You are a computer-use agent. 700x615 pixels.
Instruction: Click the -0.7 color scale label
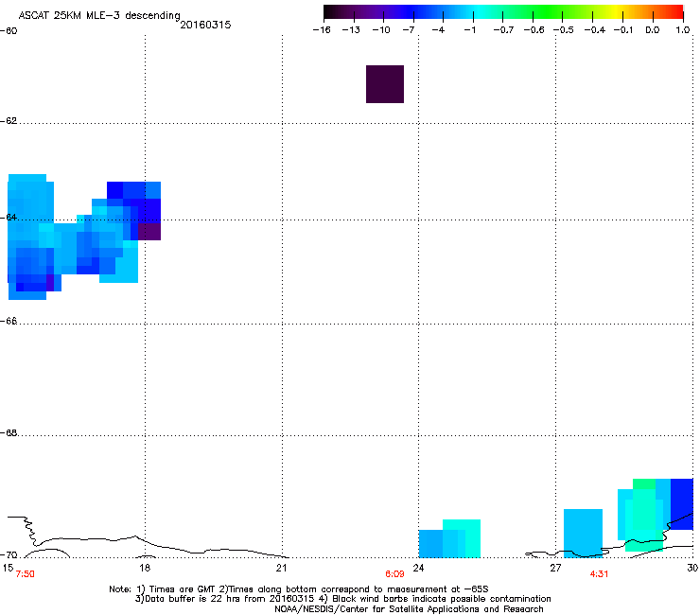pyautogui.click(x=503, y=30)
